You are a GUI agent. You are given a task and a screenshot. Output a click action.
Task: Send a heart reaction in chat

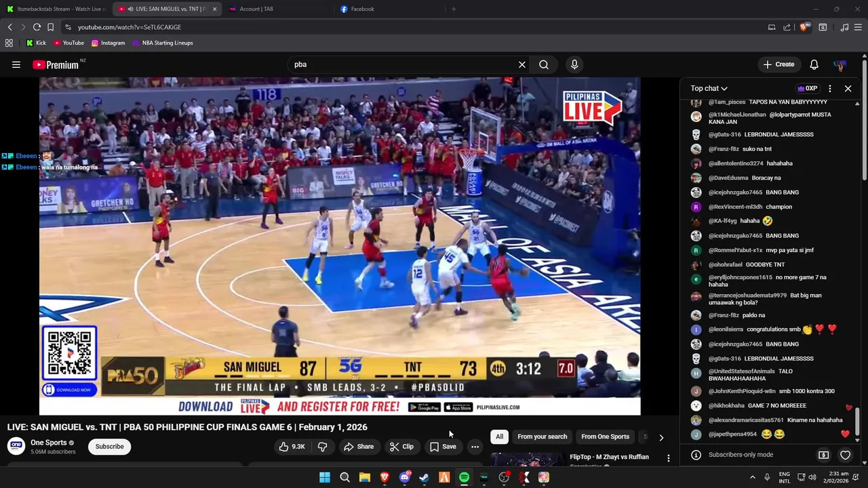pos(845,455)
